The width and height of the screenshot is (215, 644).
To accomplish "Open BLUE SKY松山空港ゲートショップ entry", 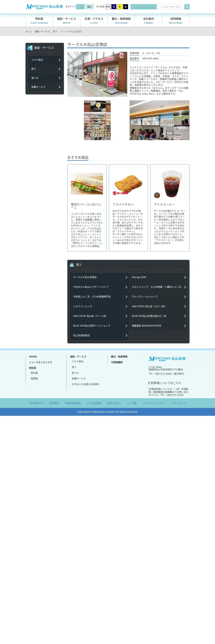I will click(x=99, y=326).
